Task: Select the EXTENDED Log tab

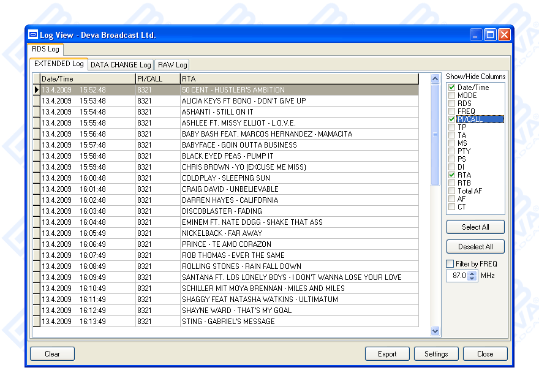Action: (59, 64)
